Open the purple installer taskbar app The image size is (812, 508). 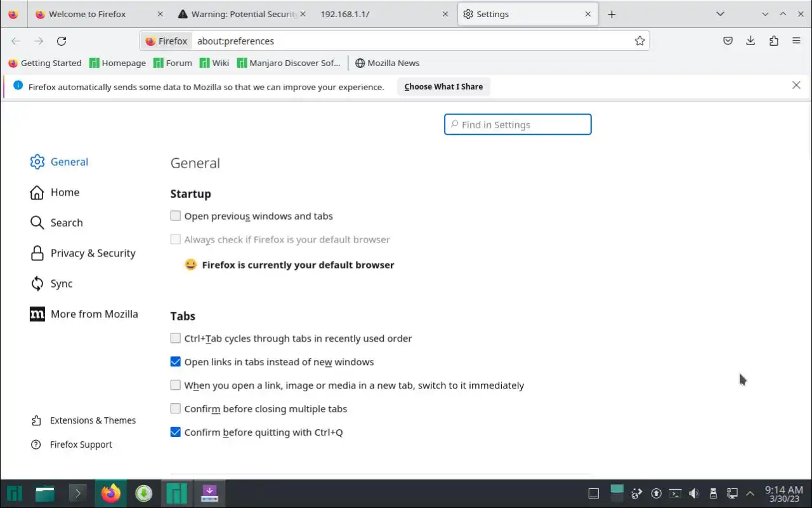[209, 493]
